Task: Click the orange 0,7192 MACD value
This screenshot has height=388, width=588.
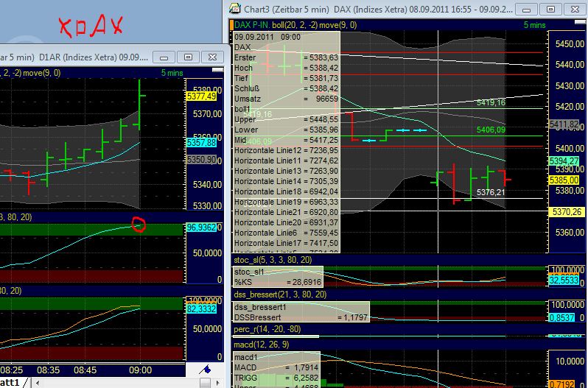Action: 561,384
